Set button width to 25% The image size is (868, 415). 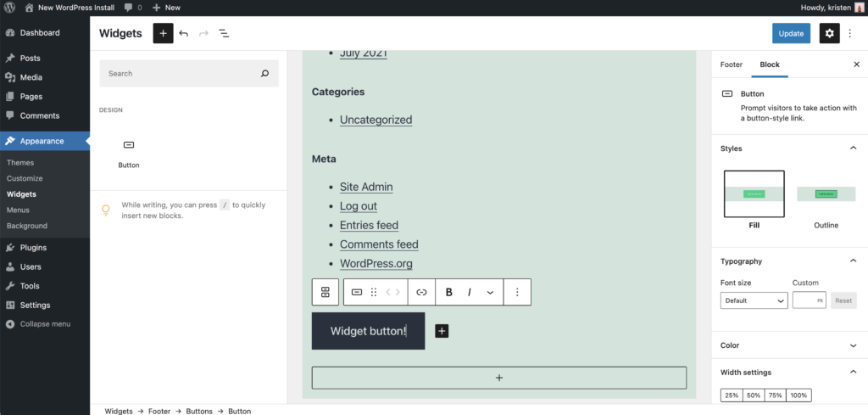click(732, 395)
